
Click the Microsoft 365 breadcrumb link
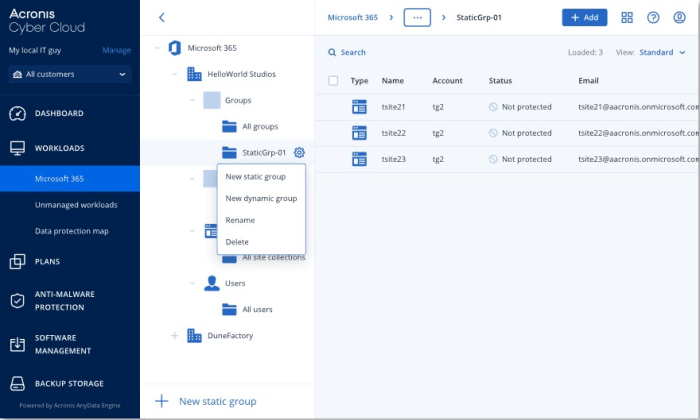point(352,17)
